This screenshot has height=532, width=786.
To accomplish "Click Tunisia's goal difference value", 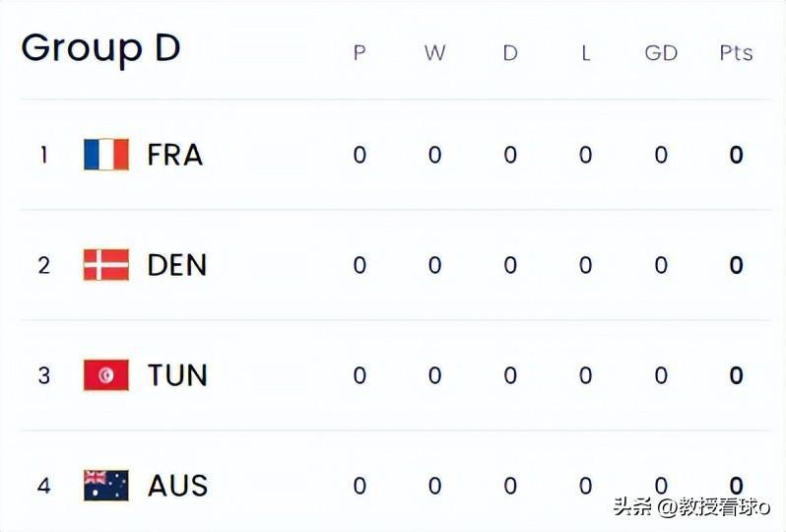I will [661, 375].
